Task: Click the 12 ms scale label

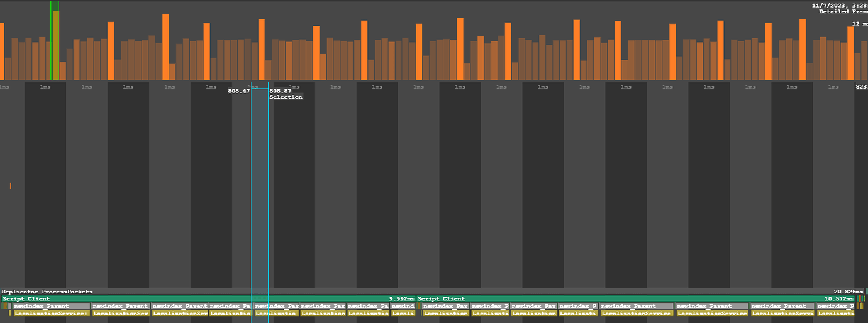Action: 859,23
